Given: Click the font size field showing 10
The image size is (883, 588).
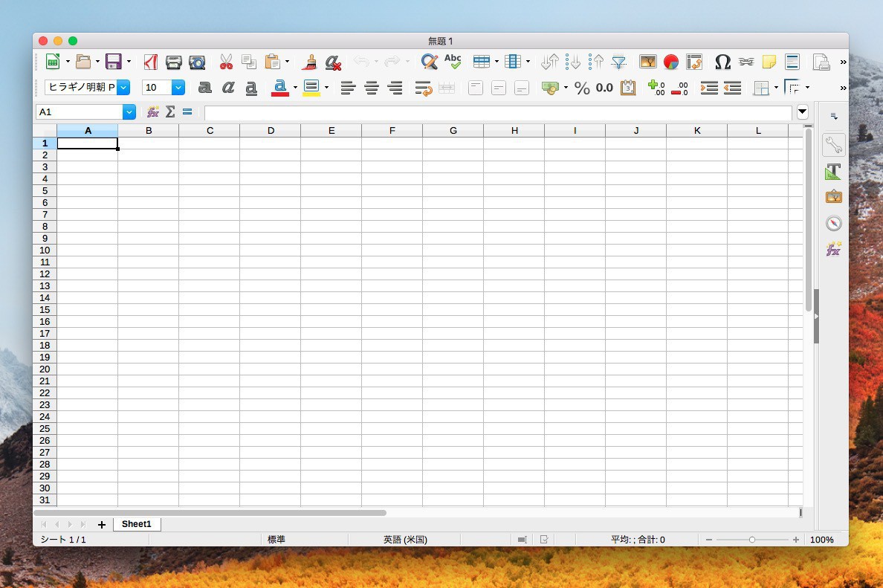Looking at the screenshot, I should 157,87.
